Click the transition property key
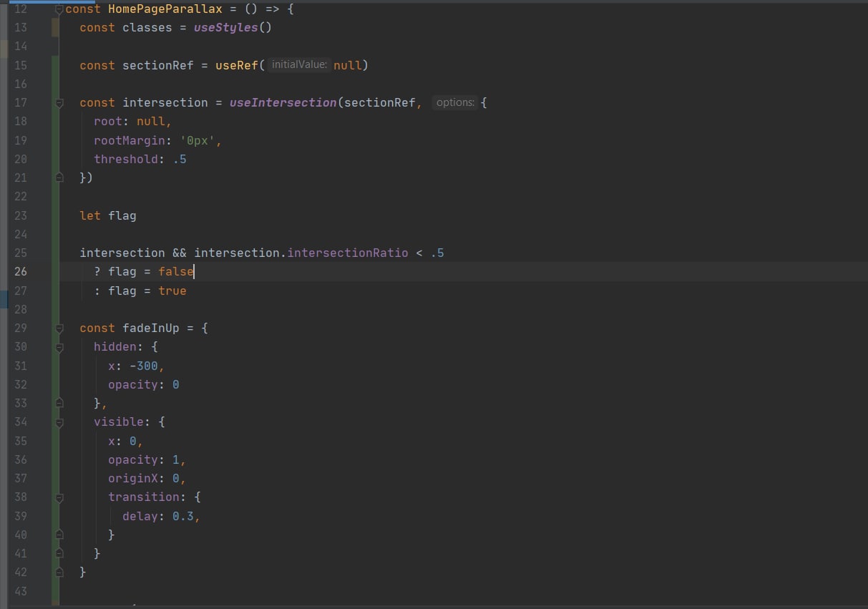868x609 pixels. tap(144, 497)
